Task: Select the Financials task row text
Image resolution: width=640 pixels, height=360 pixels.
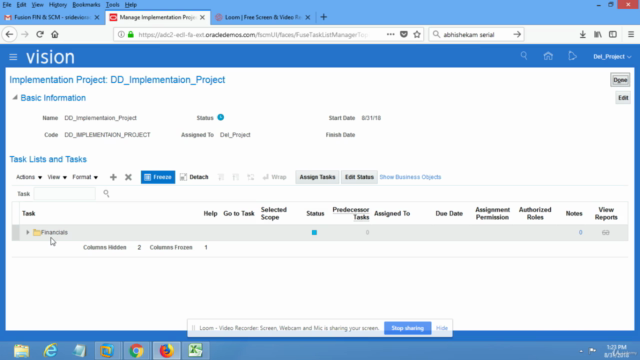Action: coord(54,232)
